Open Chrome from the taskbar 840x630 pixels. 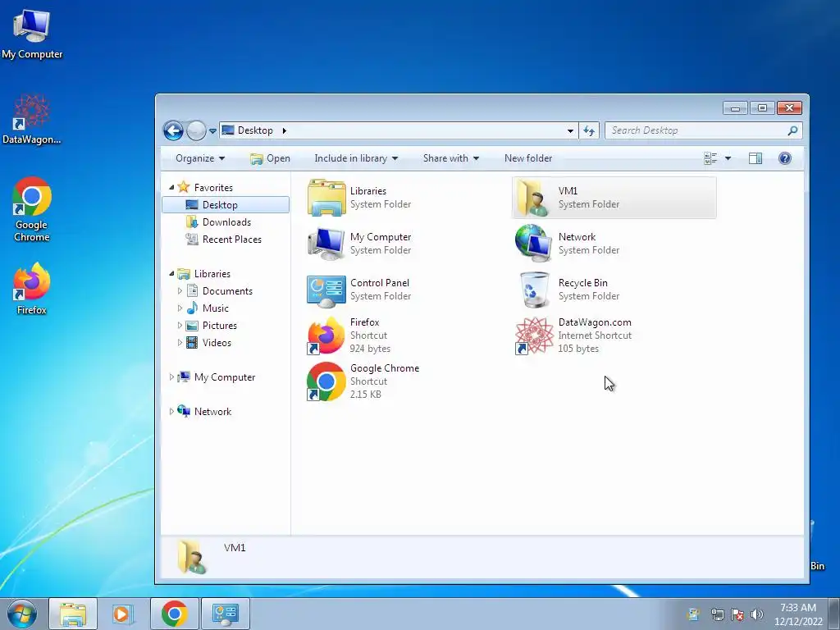coord(175,614)
